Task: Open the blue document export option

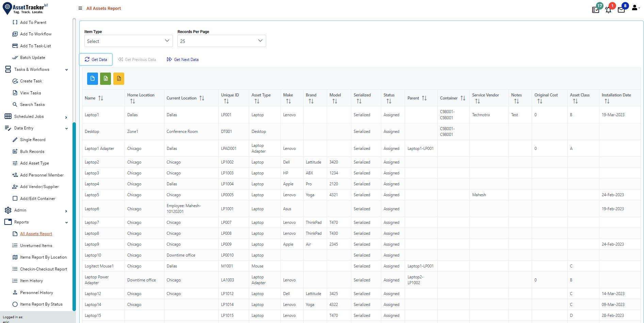Action: point(92,78)
